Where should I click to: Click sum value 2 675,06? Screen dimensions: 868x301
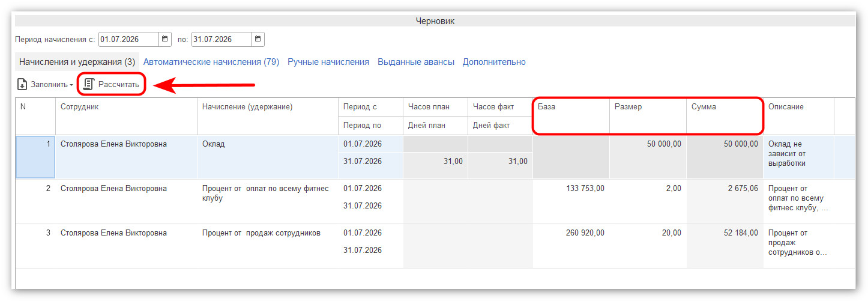[x=725, y=201]
